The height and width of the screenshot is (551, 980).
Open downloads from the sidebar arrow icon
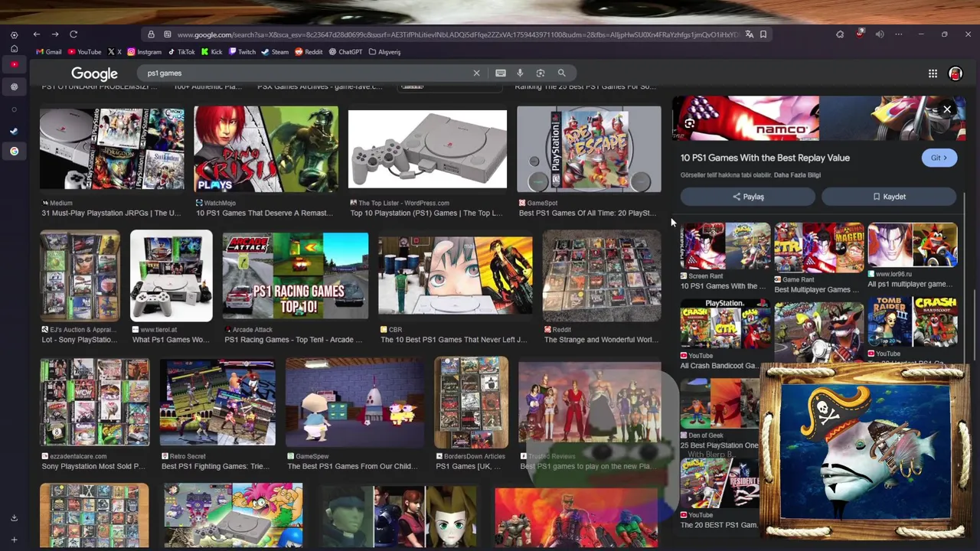click(14, 518)
